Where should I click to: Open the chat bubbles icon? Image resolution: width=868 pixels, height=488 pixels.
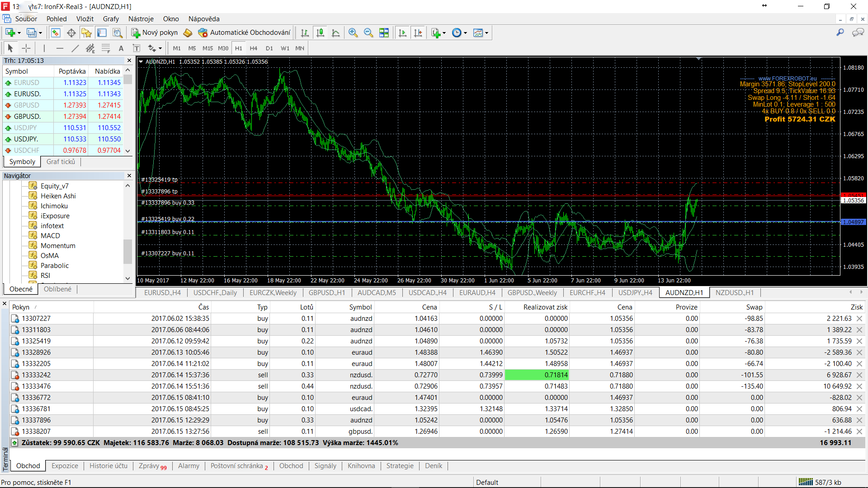click(x=858, y=33)
